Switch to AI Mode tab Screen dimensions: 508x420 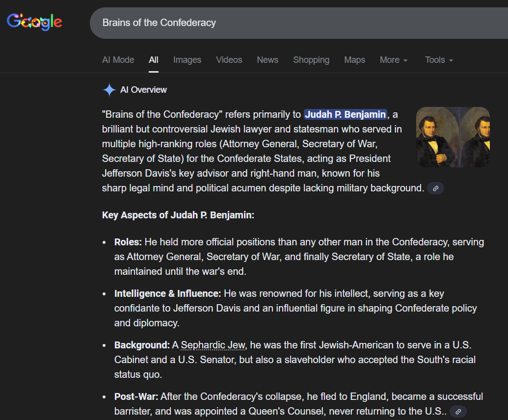(x=118, y=60)
